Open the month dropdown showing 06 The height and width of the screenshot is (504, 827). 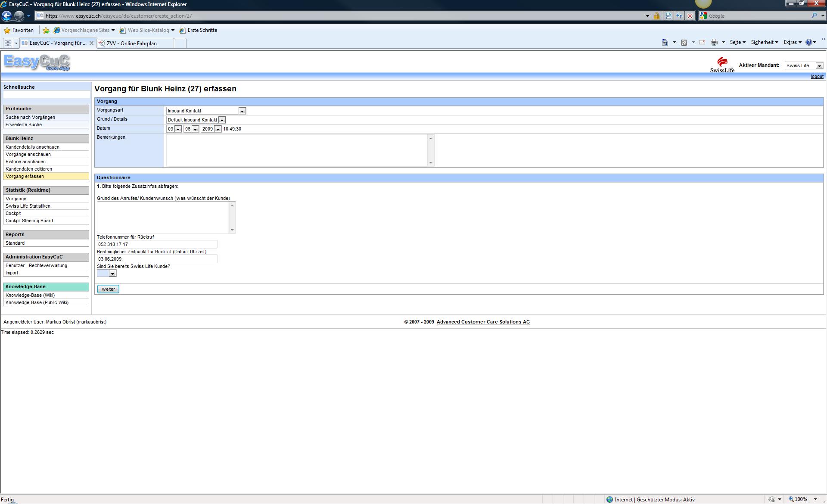[x=195, y=129]
